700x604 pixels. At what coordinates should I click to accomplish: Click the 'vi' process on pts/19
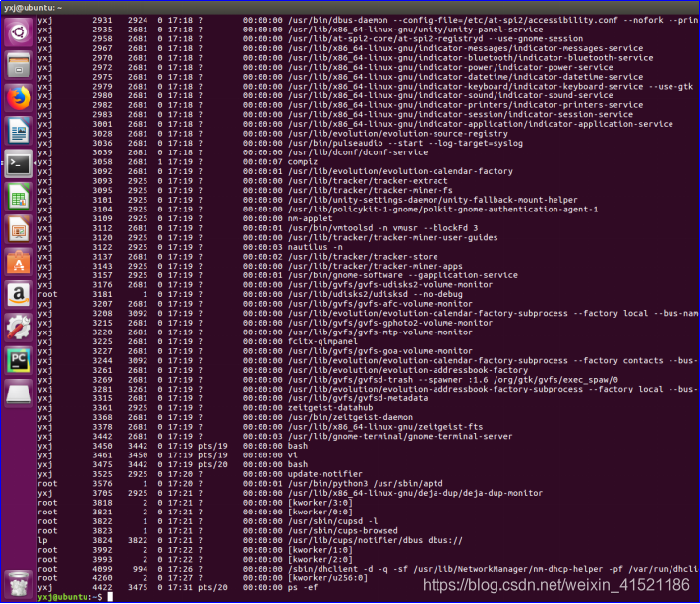[292, 455]
